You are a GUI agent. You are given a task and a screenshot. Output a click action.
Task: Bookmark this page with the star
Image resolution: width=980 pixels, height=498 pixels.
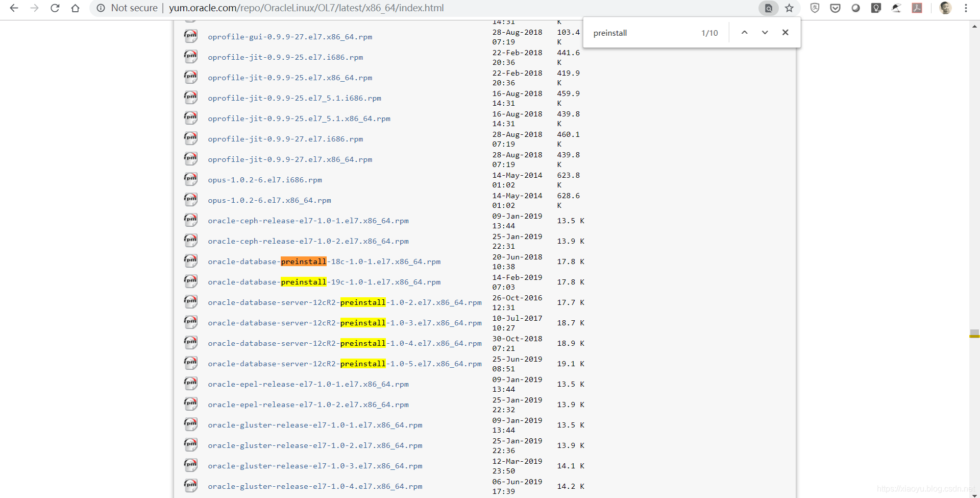[x=789, y=8]
